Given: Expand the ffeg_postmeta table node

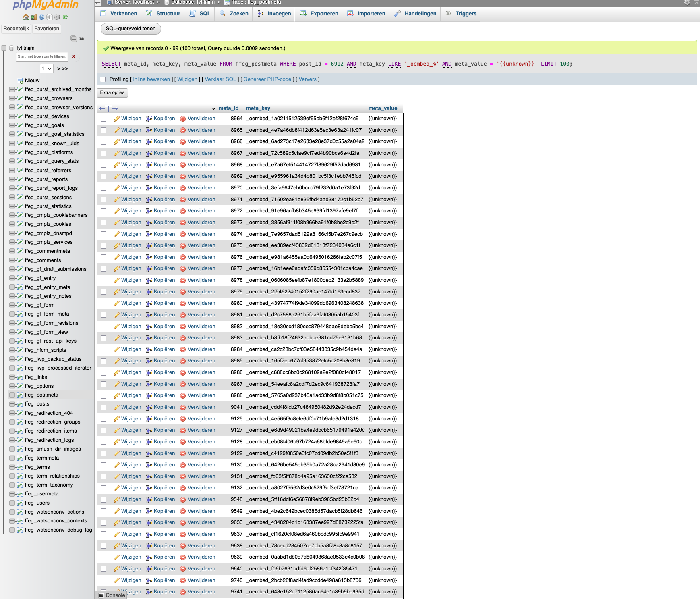Looking at the screenshot, I should [x=12, y=395].
